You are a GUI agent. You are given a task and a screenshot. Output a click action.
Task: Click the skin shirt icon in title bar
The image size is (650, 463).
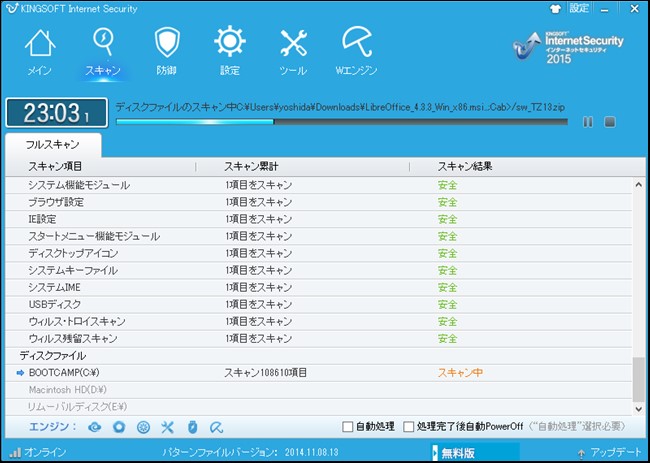pyautogui.click(x=555, y=9)
